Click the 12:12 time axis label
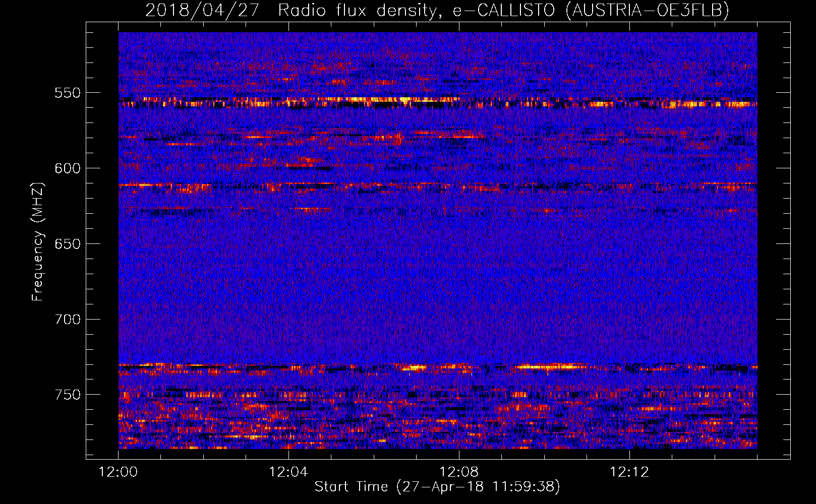Viewport: 816px width, 504px height. tap(629, 472)
